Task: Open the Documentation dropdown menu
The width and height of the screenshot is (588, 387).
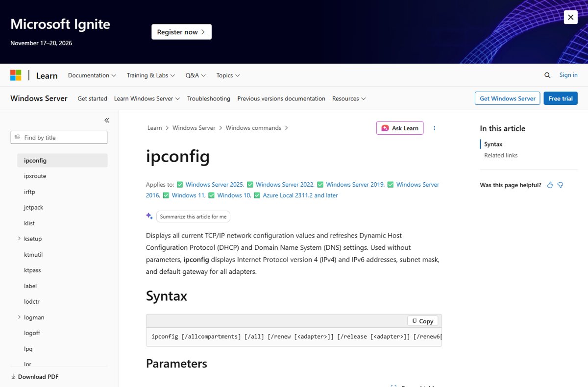Action: pos(92,75)
